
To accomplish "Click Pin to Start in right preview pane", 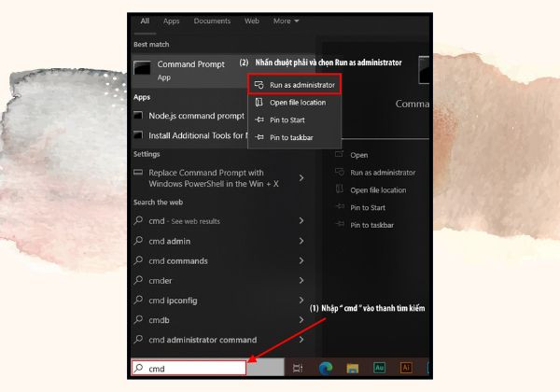I will (368, 208).
